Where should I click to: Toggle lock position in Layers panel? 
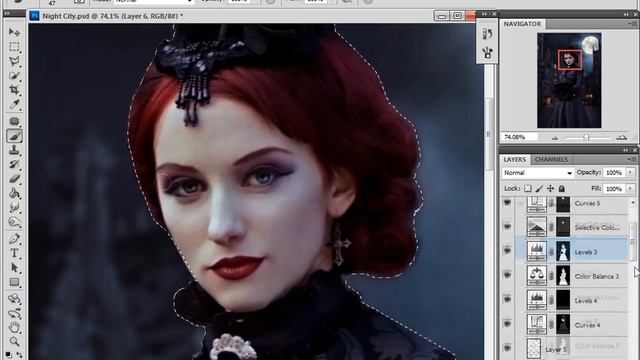pyautogui.click(x=550, y=189)
